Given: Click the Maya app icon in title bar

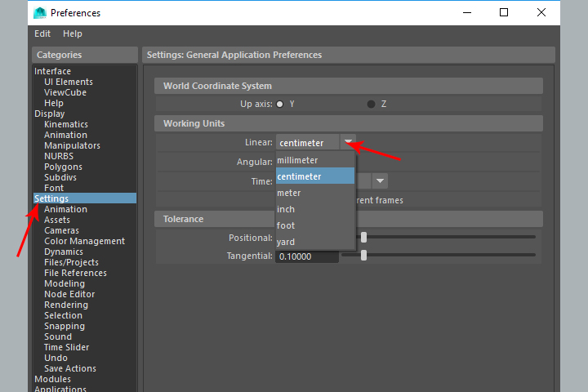Looking at the screenshot, I should point(39,12).
